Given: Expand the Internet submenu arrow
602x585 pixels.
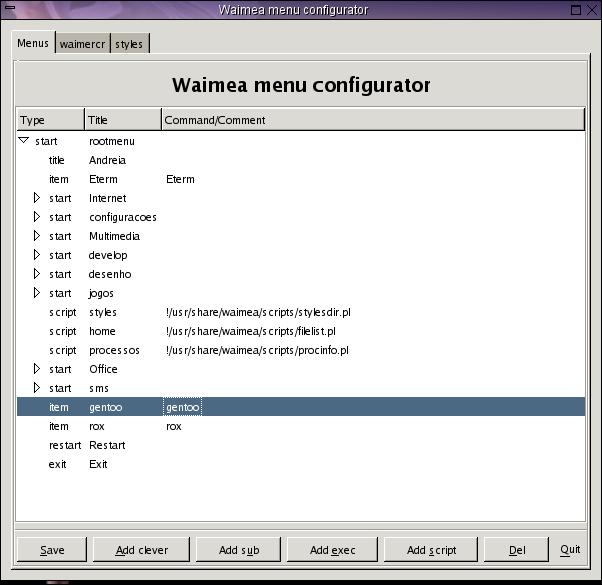Looking at the screenshot, I should (x=37, y=198).
